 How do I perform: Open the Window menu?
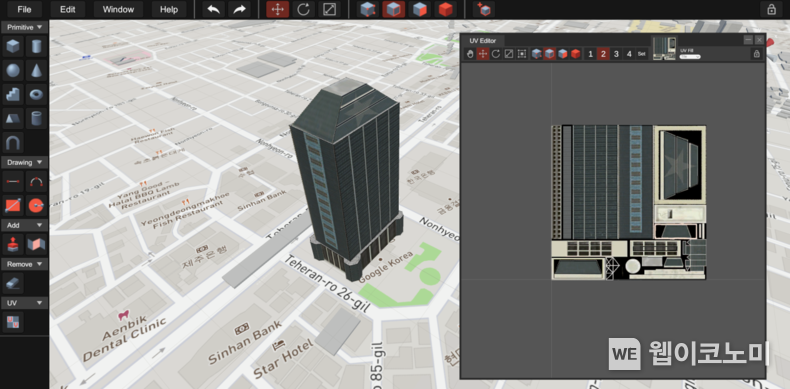click(x=118, y=10)
